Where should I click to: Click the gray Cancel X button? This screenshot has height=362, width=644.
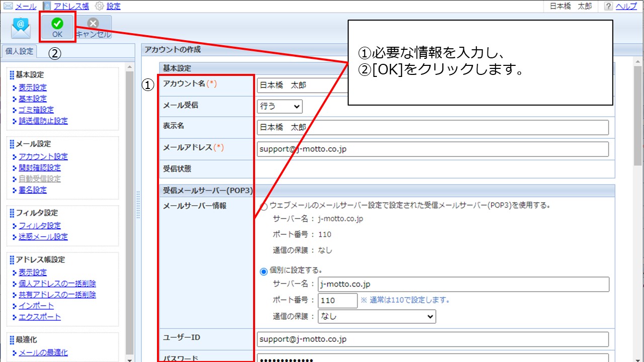[93, 27]
